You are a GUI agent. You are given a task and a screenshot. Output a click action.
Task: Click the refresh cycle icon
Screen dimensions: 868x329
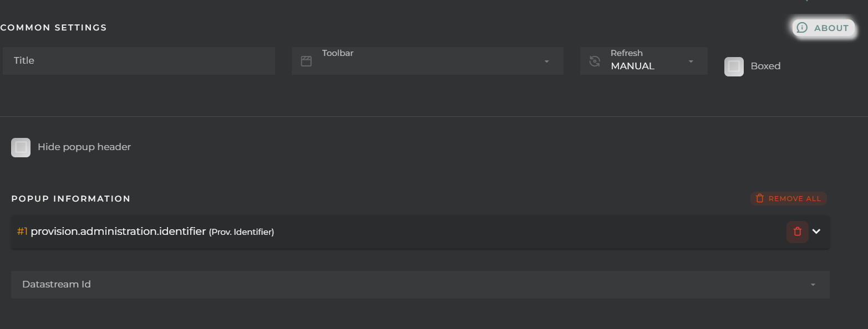[595, 61]
